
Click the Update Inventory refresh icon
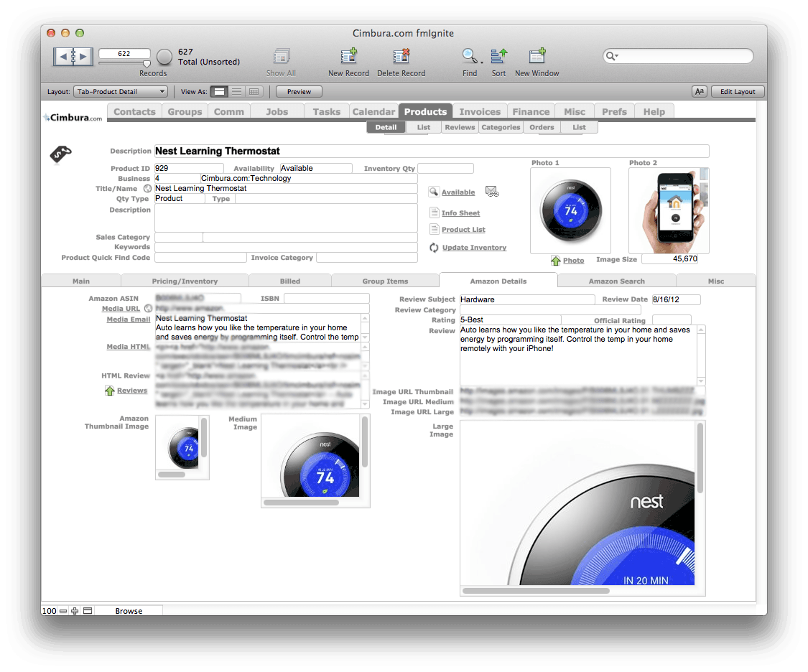pos(434,247)
